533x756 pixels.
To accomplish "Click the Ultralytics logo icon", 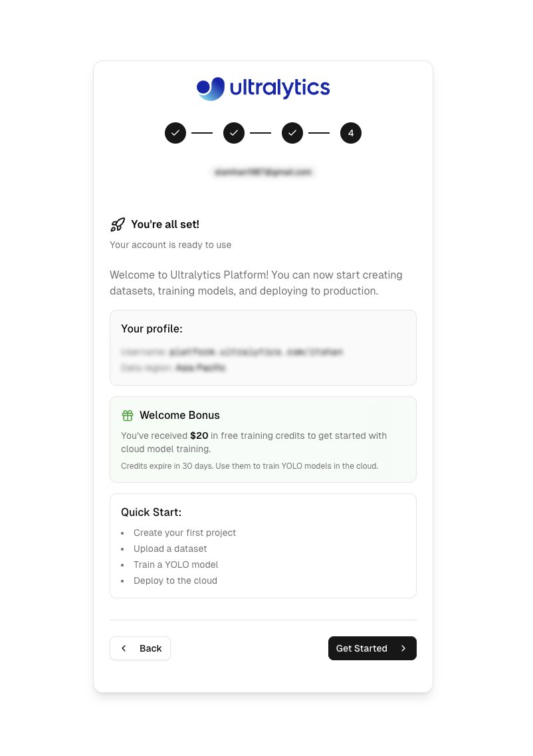I will click(211, 88).
